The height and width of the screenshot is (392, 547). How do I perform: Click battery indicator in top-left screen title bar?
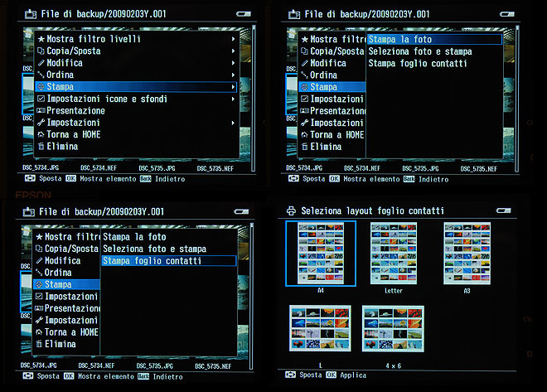click(244, 14)
